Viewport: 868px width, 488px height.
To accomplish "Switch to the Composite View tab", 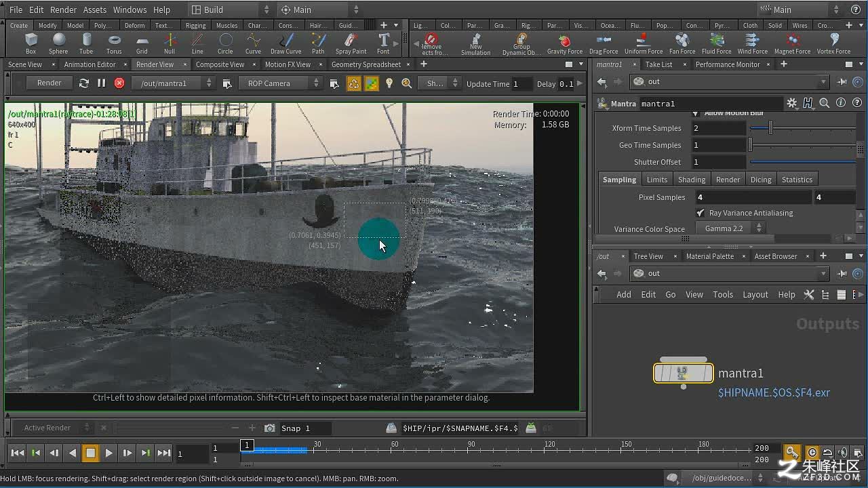I will click(220, 64).
